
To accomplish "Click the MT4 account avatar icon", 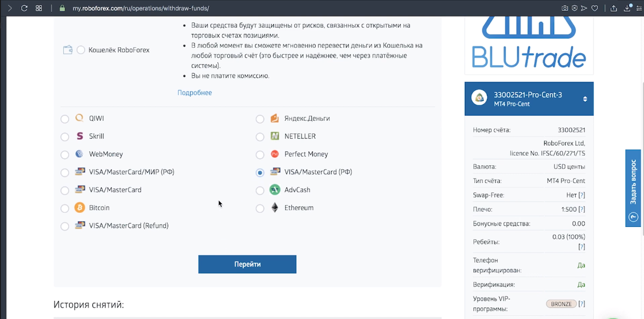I will coord(479,98).
